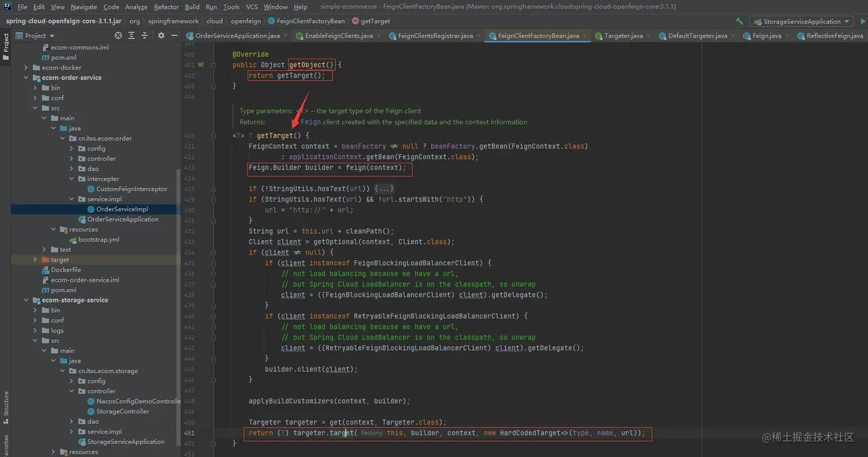Image resolution: width=868 pixels, height=457 pixels.
Task: Click feign(context) on line 413
Action: point(373,168)
